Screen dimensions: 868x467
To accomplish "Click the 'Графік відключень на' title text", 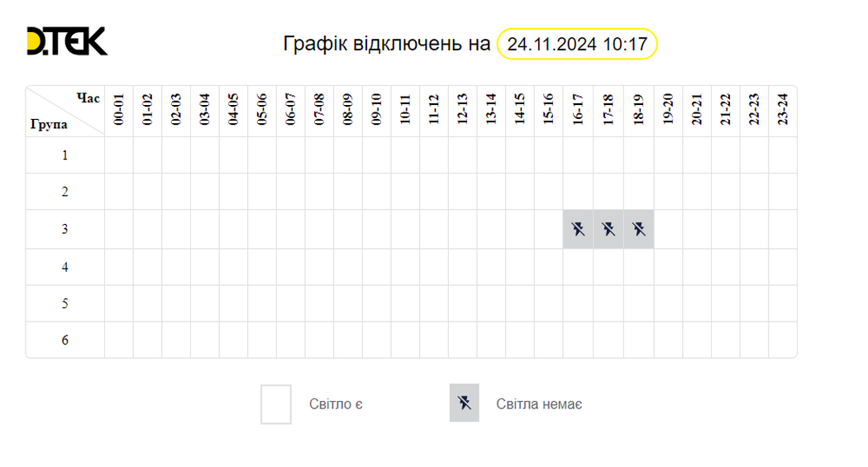I will 387,44.
